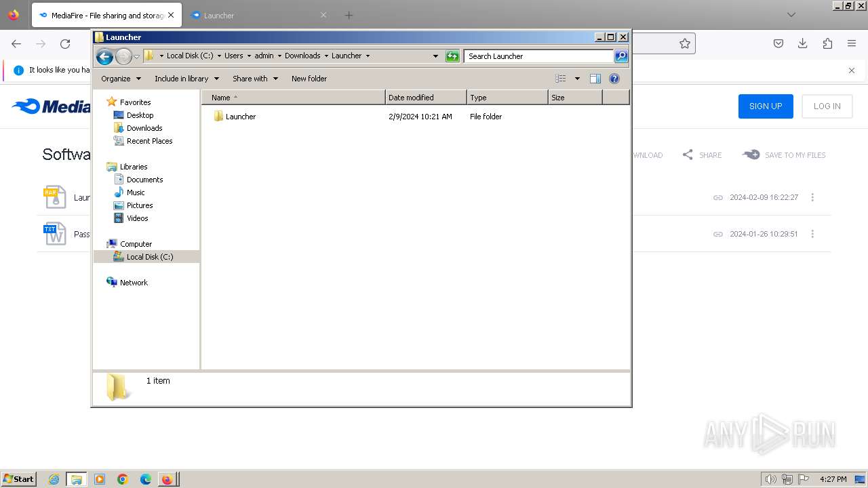Go back with Explorer's Back arrow

click(104, 56)
